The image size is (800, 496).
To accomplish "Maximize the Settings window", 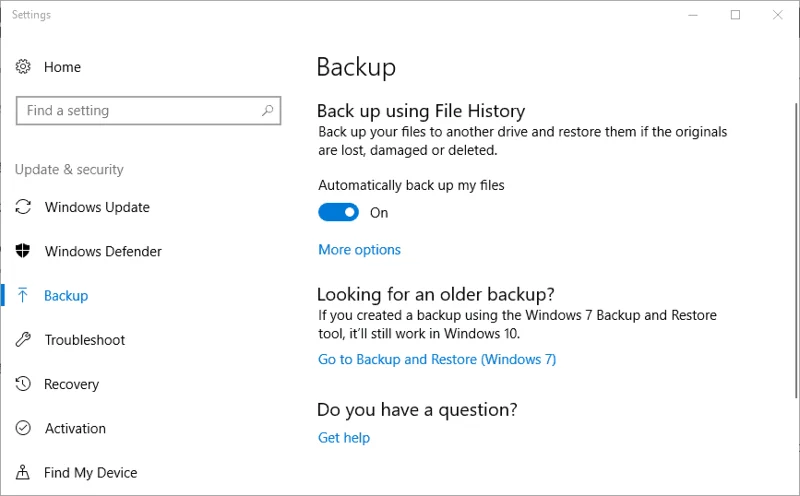I will click(735, 15).
